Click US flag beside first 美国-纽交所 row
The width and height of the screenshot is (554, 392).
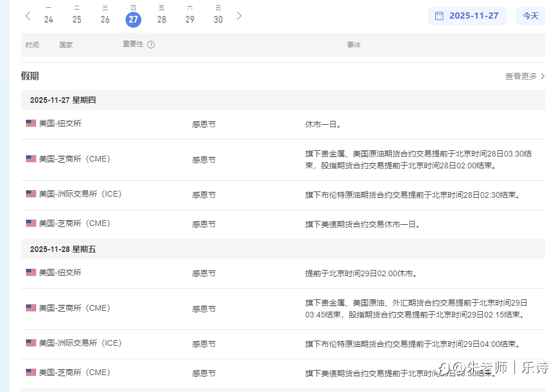(31, 123)
